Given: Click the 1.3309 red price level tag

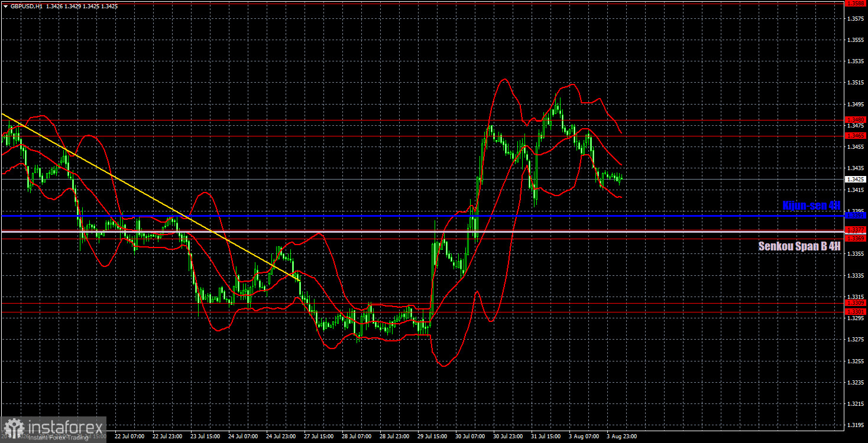Looking at the screenshot, I should (x=856, y=303).
